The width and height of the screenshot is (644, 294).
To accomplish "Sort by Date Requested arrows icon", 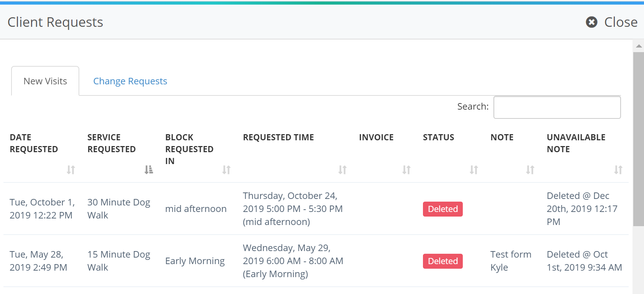I will [x=71, y=169].
